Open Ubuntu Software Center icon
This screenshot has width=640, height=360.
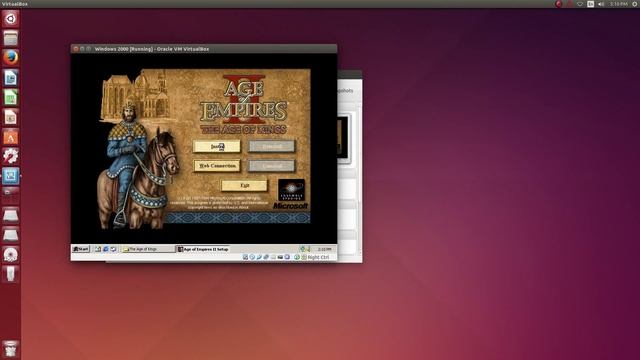point(11,136)
